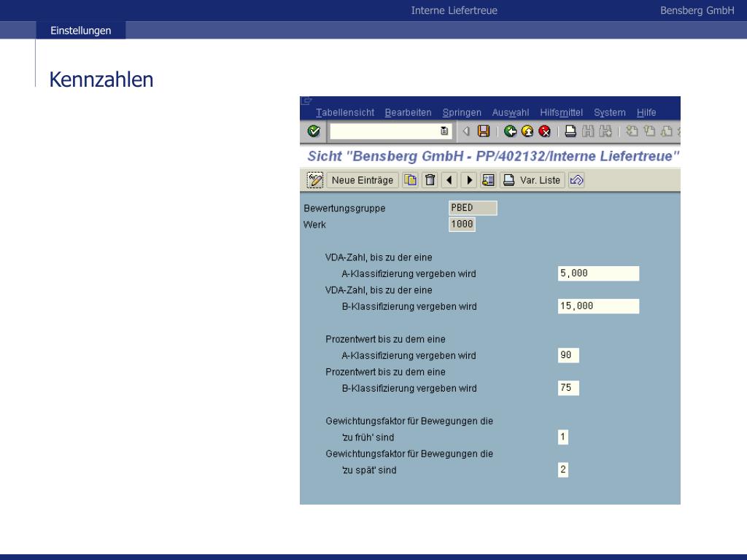
Task: Click the Kennzahlen slide heading
Action: pyautogui.click(x=101, y=79)
